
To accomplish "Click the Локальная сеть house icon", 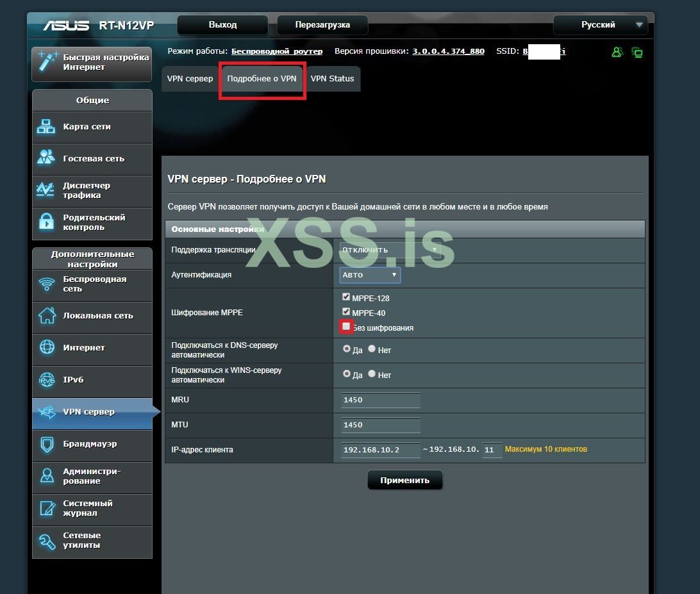I will point(47,315).
